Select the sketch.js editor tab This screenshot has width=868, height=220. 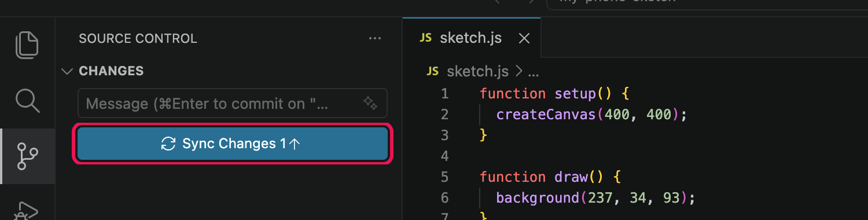point(472,38)
